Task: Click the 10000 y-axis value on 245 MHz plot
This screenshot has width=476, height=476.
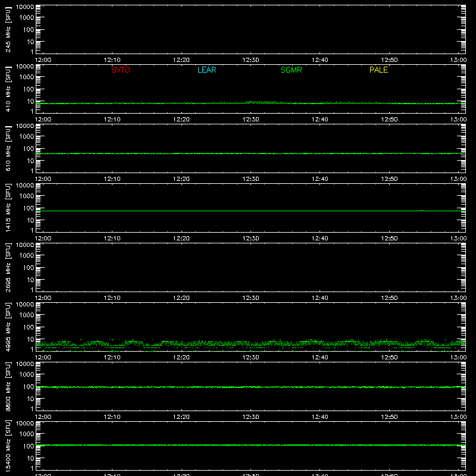Action: [x=25, y=7]
